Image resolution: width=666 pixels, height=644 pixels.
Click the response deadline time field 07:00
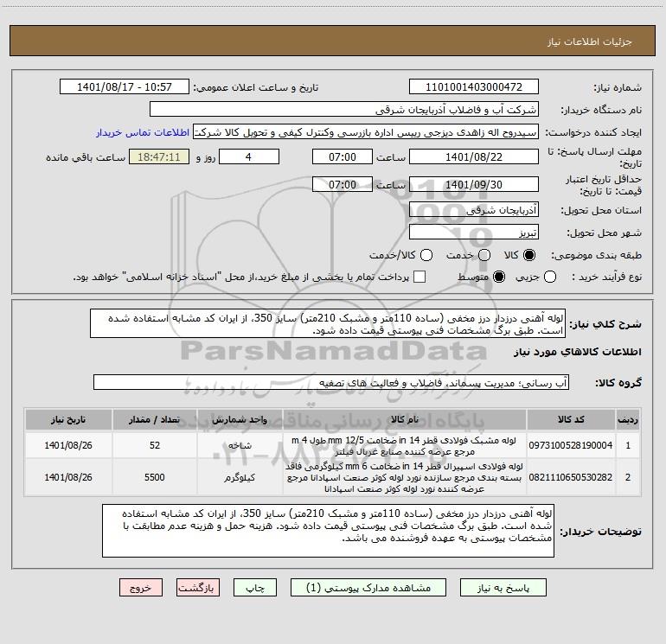tap(343, 157)
